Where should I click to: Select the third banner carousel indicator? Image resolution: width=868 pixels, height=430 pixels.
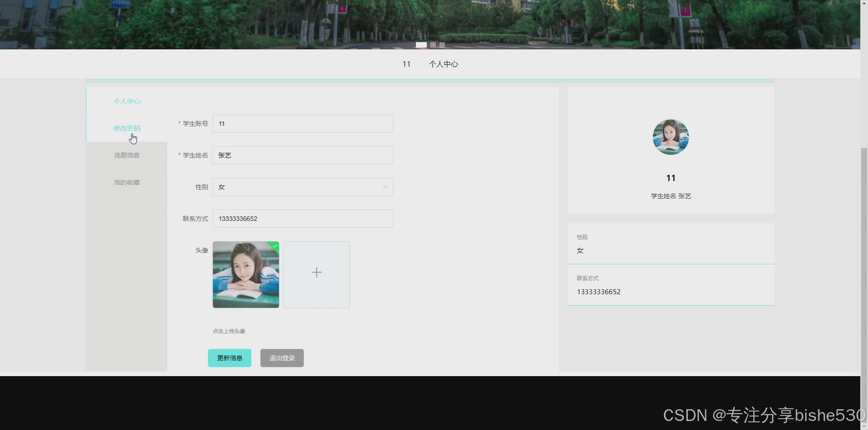(x=442, y=45)
